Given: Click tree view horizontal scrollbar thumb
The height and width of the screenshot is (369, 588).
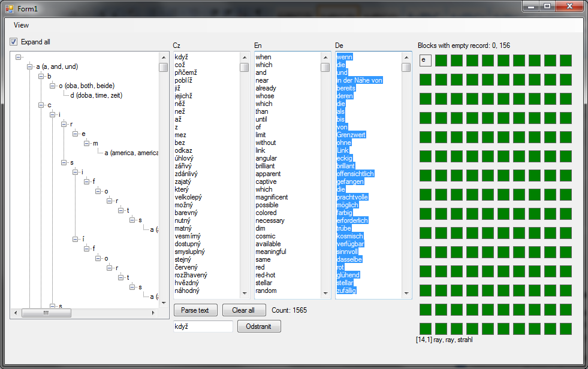Looking at the screenshot, I should pyautogui.click(x=46, y=313).
